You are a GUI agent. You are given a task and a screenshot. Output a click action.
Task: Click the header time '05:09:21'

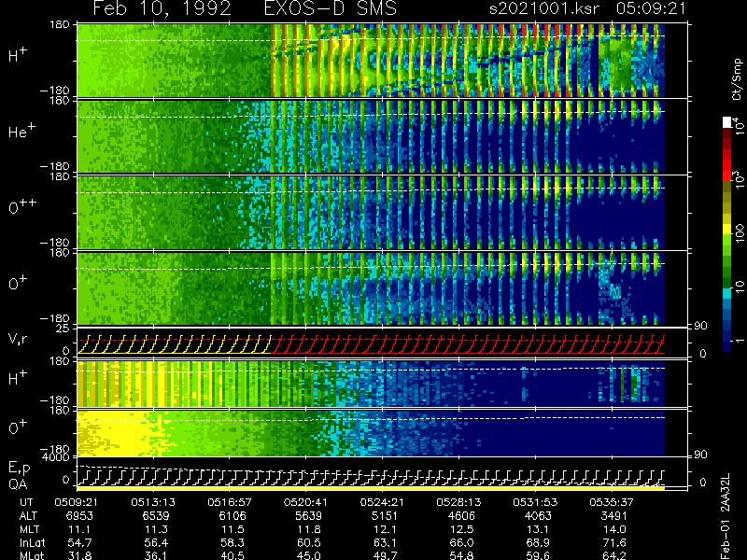[x=651, y=8]
